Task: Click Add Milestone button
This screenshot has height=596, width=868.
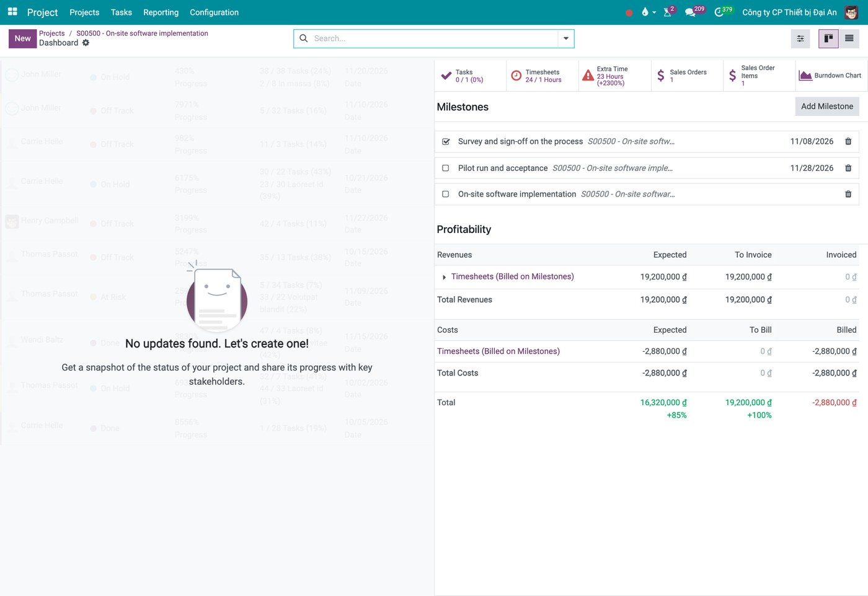Action: point(827,107)
